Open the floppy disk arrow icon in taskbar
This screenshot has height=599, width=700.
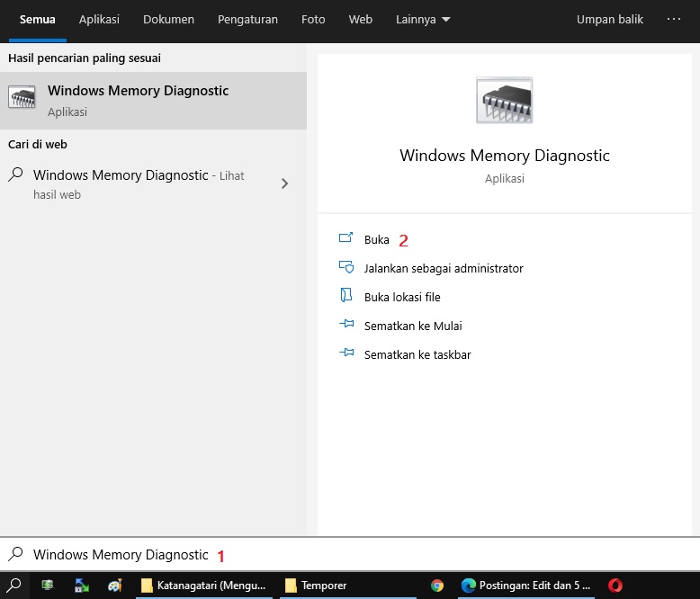(x=81, y=586)
